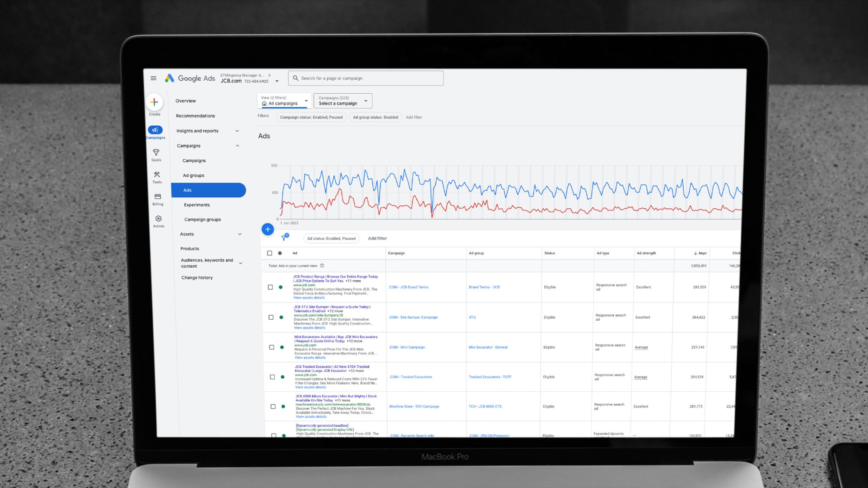Open Campaign groups
Screen dimensions: 868x488
[203, 219]
